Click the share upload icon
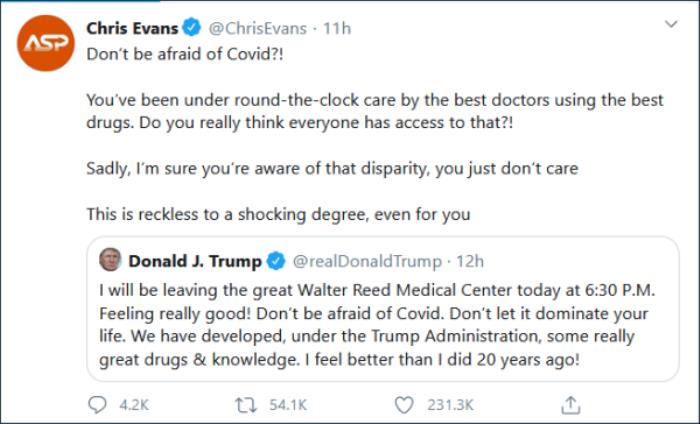The height and width of the screenshot is (424, 700). pos(571,404)
